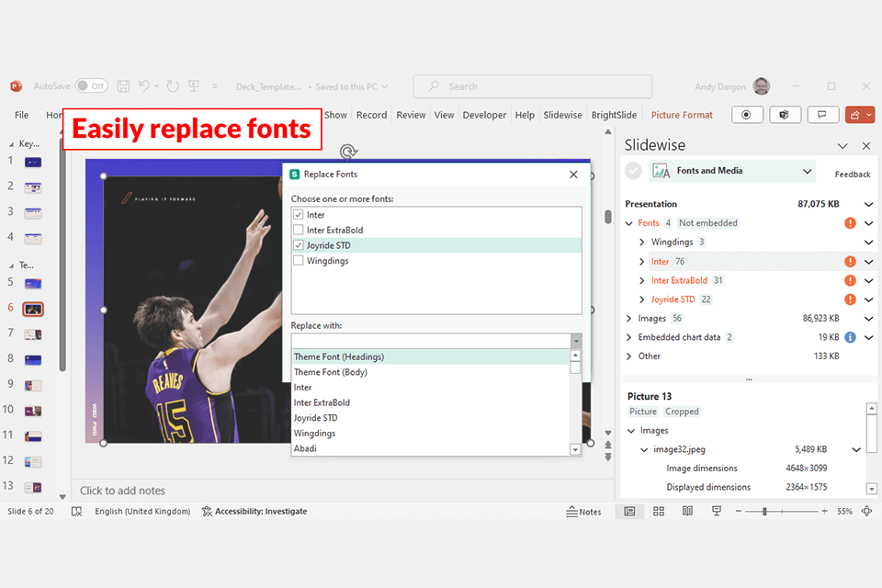Expand the Wingdings font entry

[x=642, y=242]
